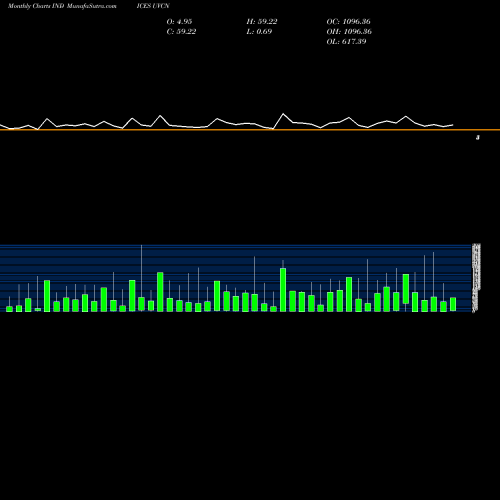
Task: Select the close value 'C: 59.22'
Action: [181, 32]
